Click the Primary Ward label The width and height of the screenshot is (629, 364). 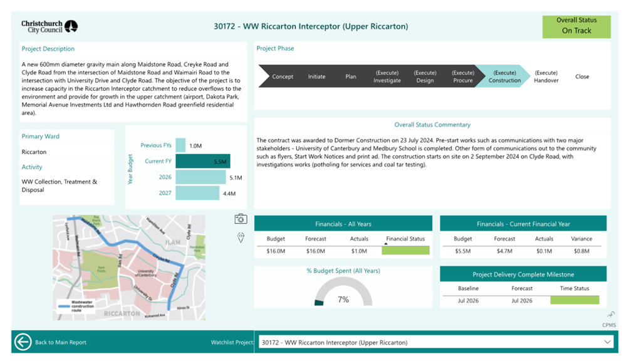pyautogui.click(x=41, y=137)
